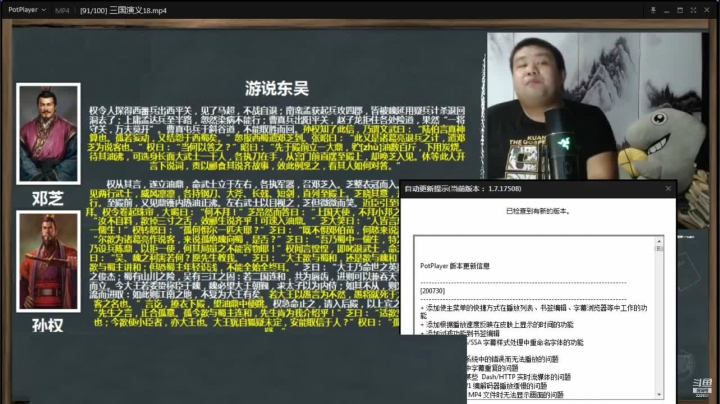Image resolution: width=720 pixels, height=404 pixels.
Task: Close the 自动更新提示 update dialog
Action: point(668,189)
